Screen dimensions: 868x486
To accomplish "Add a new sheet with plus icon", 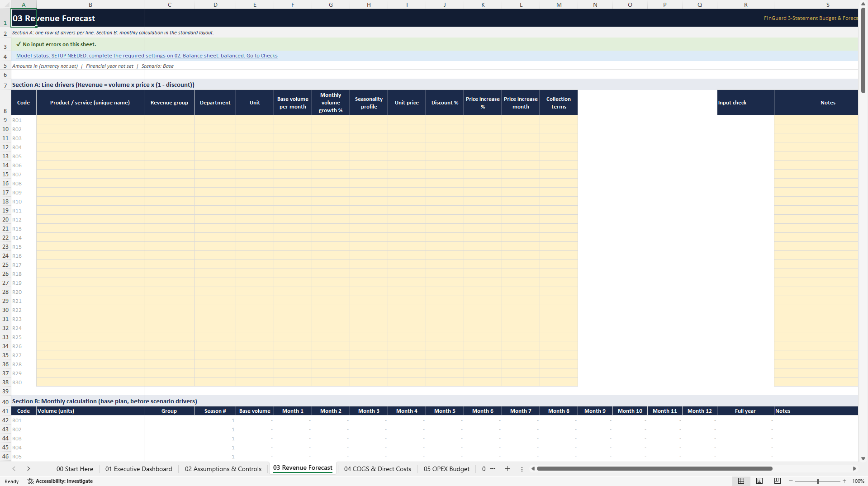I will pyautogui.click(x=507, y=469).
